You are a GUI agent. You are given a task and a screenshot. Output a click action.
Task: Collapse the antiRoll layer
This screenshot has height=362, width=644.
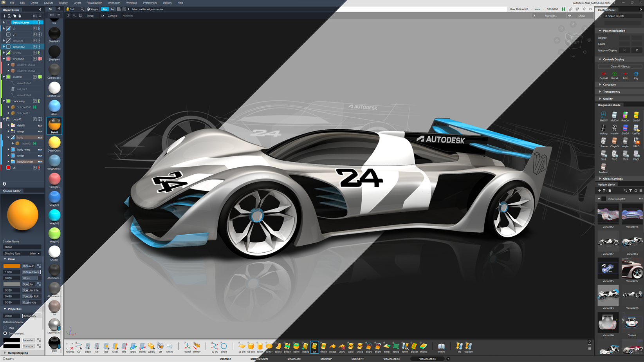4,77
